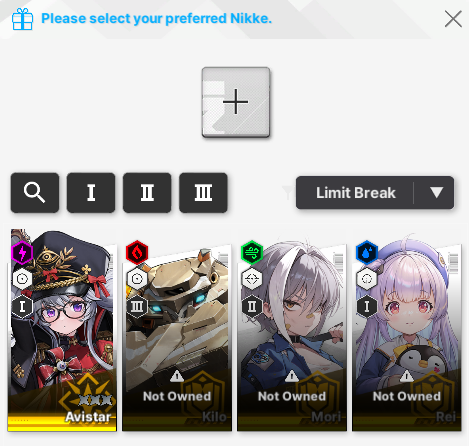Image resolution: width=469 pixels, height=446 pixels.
Task: Close the Nikke selection dialog
Action: [453, 19]
